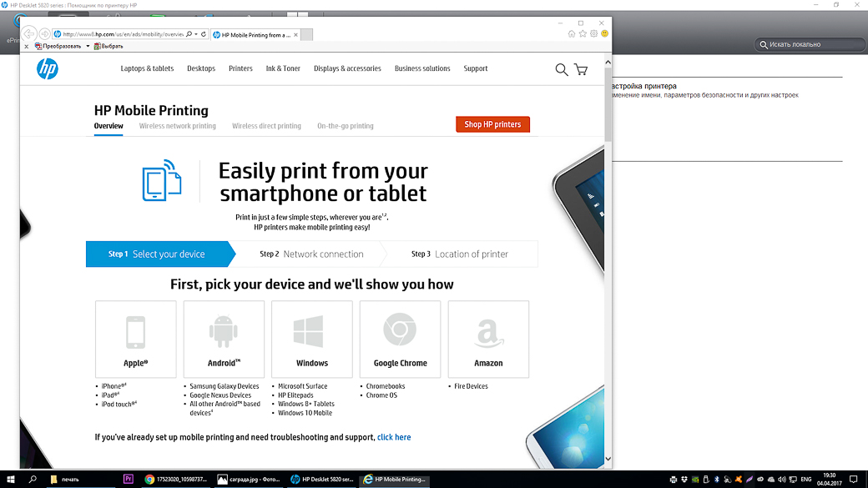
Task: Follow the 'click here' troubleshooting link
Action: [394, 437]
